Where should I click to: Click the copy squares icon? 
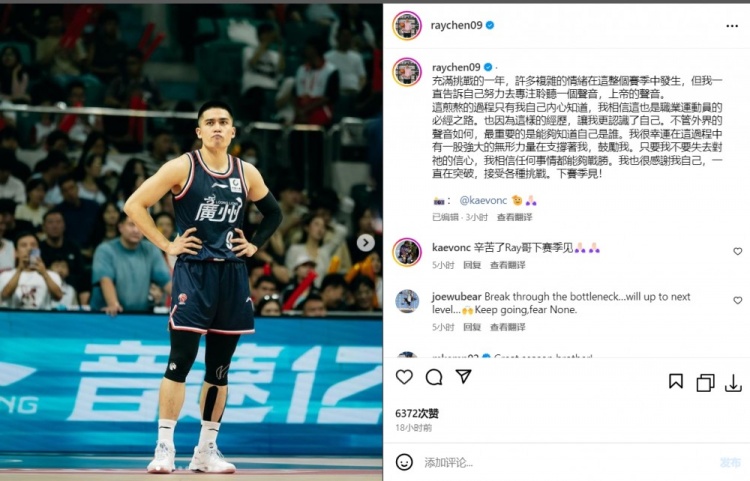click(705, 383)
